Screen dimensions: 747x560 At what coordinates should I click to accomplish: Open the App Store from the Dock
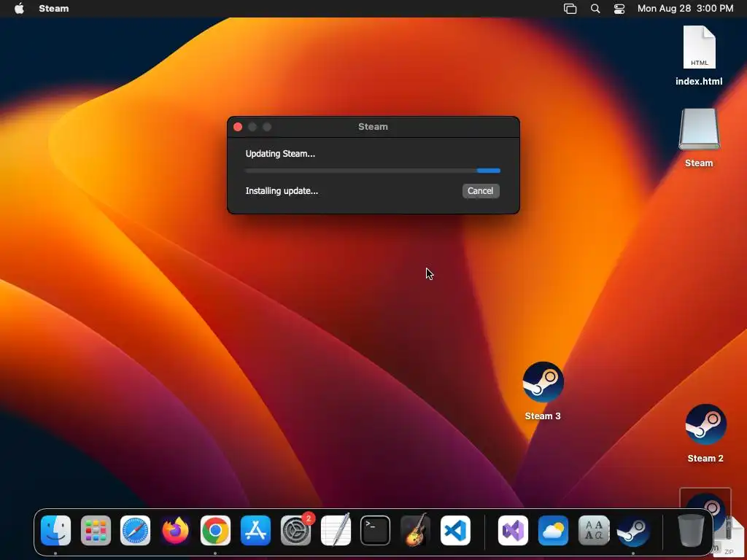pyautogui.click(x=255, y=531)
